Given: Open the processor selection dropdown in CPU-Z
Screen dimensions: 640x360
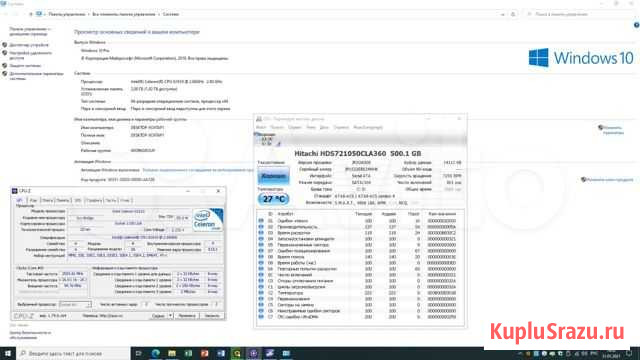Looking at the screenshot, I should click(75, 304).
